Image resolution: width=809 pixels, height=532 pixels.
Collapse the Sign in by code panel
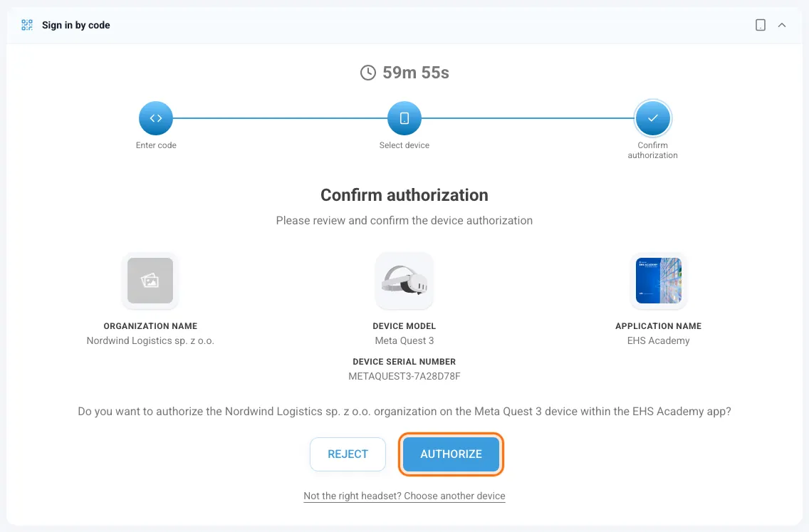click(x=782, y=25)
